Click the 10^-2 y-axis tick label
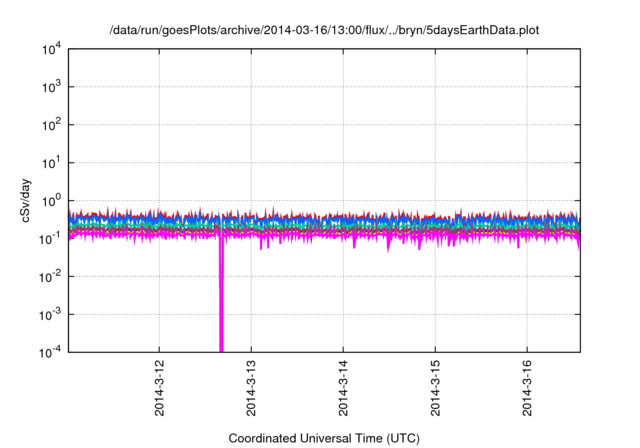 click(50, 277)
